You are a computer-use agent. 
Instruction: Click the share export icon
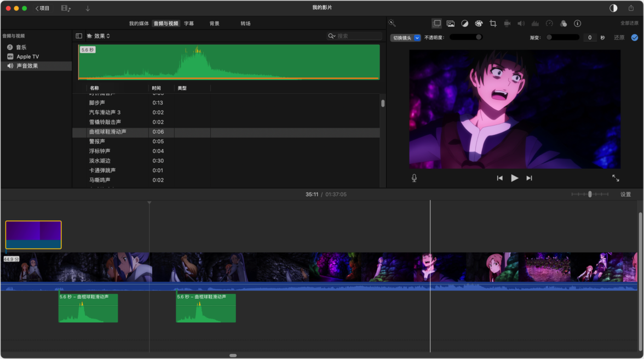631,8
